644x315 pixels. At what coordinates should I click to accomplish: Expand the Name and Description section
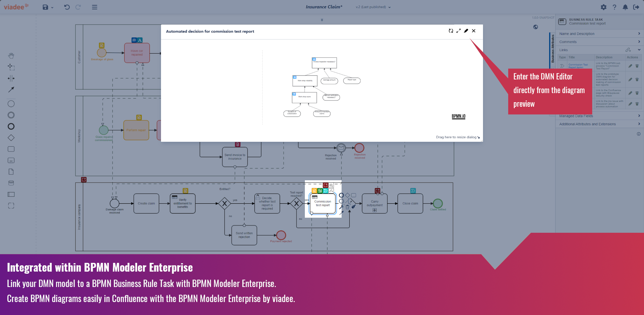[600, 34]
